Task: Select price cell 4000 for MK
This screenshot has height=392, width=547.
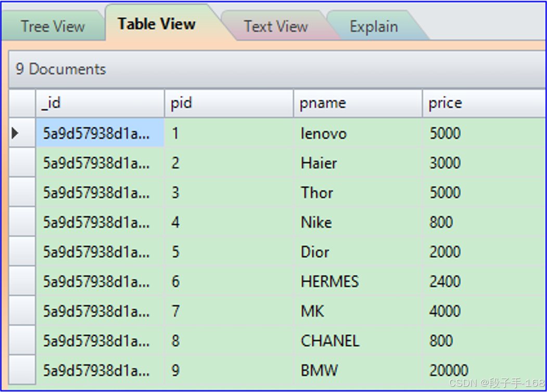Action: click(485, 310)
